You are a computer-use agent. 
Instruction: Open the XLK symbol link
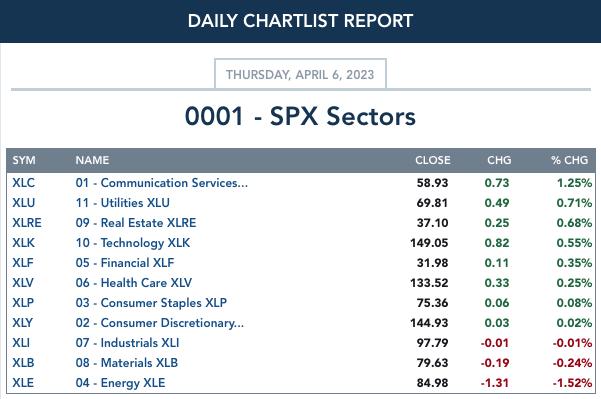pyautogui.click(x=23, y=243)
